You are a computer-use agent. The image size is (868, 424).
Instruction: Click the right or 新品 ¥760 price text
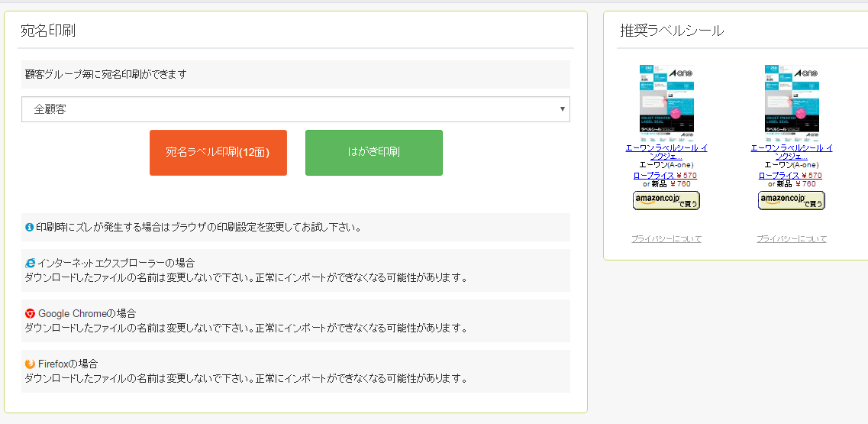792,184
